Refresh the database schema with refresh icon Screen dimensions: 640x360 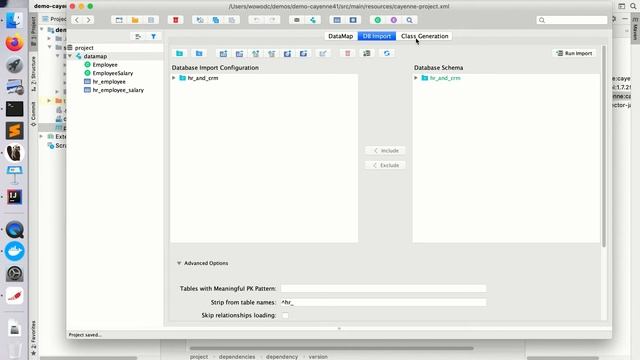pos(387,53)
